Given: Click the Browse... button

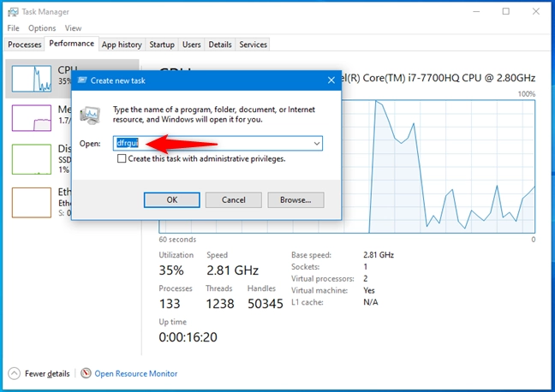Looking at the screenshot, I should click(295, 200).
